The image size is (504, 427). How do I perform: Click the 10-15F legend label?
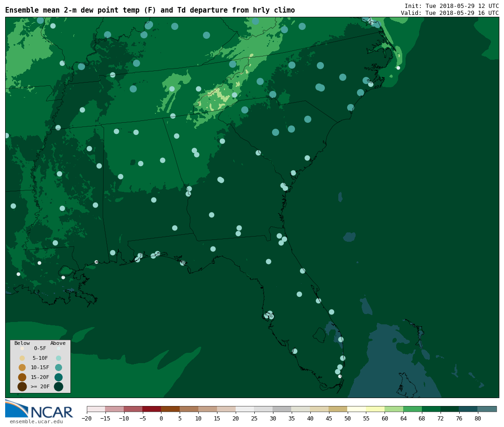pos(40,367)
